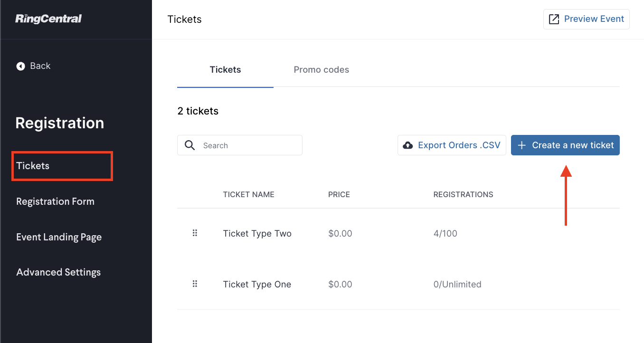Click drag handle dots for Ticket Type One
This screenshot has height=343, width=644.
[195, 284]
